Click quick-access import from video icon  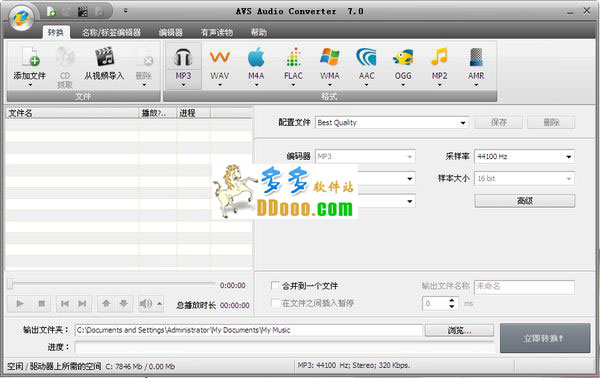click(82, 11)
